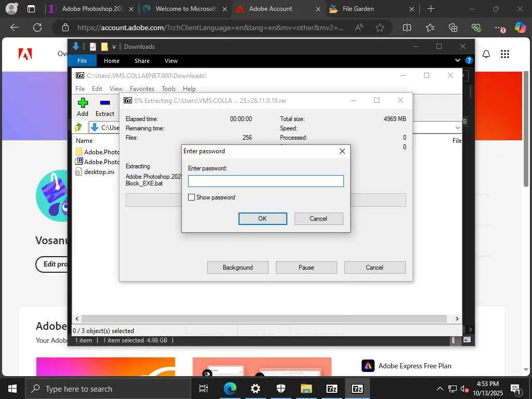Click Explorer properties quick access icon
532x399 pixels.
[x=93, y=46]
